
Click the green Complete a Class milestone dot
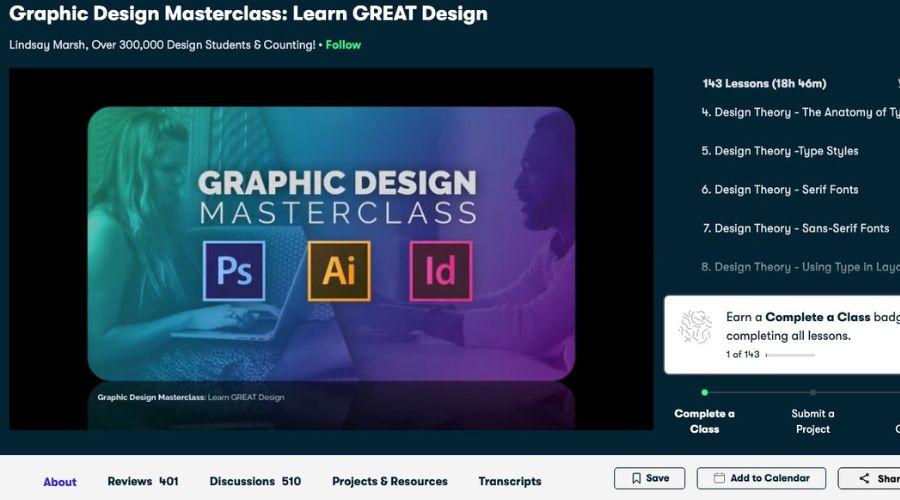point(704,393)
